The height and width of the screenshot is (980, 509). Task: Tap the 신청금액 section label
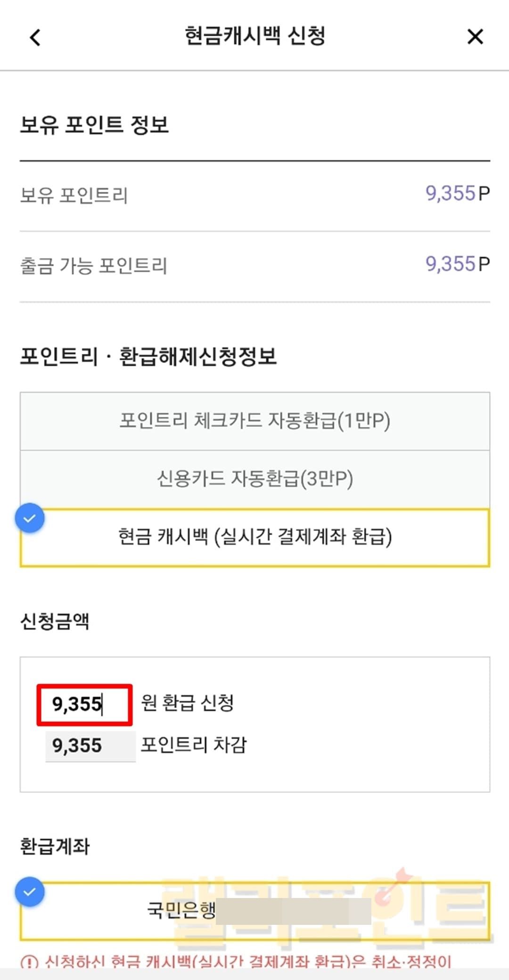(55, 621)
